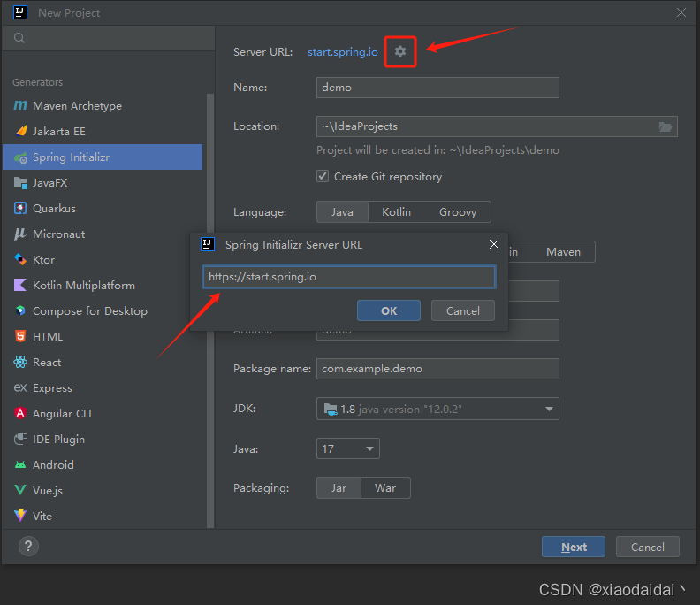The height and width of the screenshot is (605, 700).
Task: Click the Micronaut mu icon
Action: [20, 234]
